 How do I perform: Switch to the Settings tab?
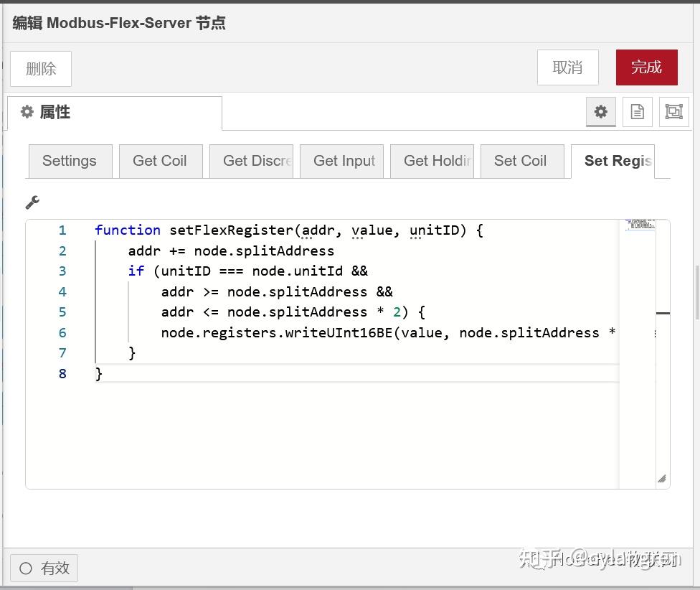(x=70, y=161)
